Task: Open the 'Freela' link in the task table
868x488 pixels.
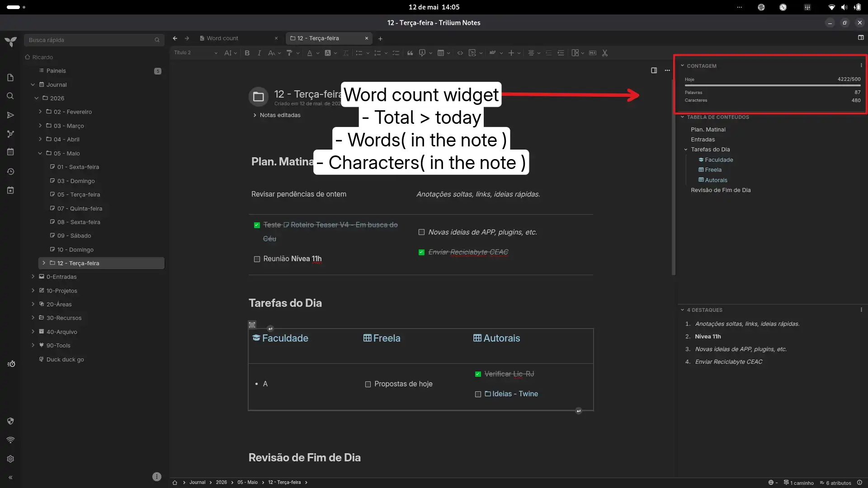Action: coord(382,338)
